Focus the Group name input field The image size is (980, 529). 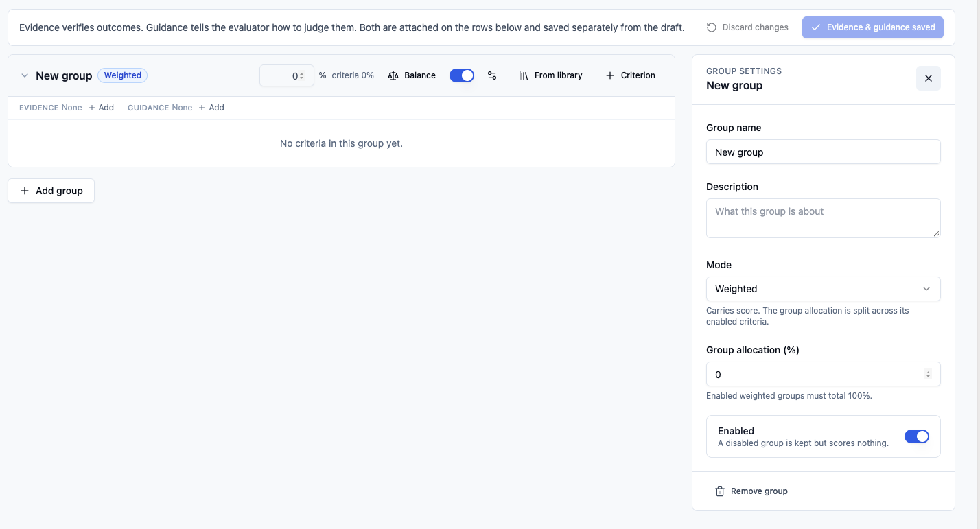point(824,152)
